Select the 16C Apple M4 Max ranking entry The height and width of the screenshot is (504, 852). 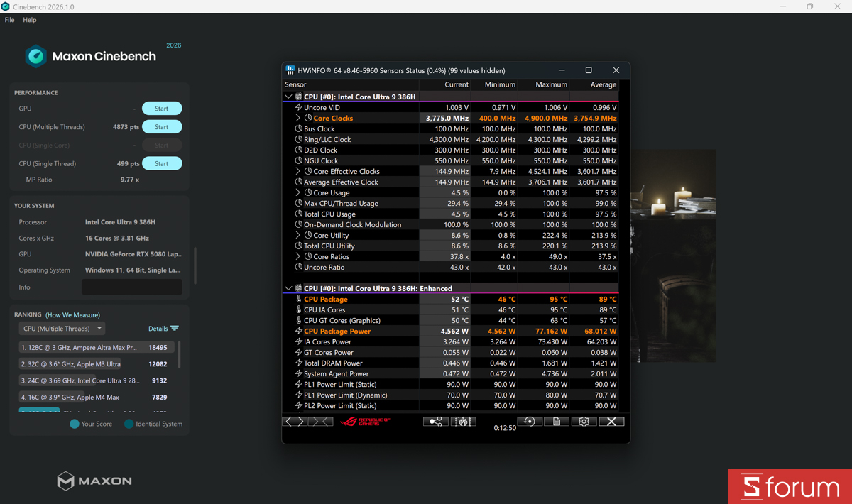pyautogui.click(x=97, y=398)
